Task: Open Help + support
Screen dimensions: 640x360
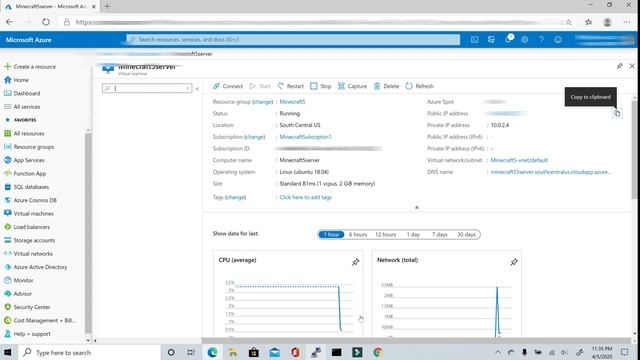Action: pos(27,334)
